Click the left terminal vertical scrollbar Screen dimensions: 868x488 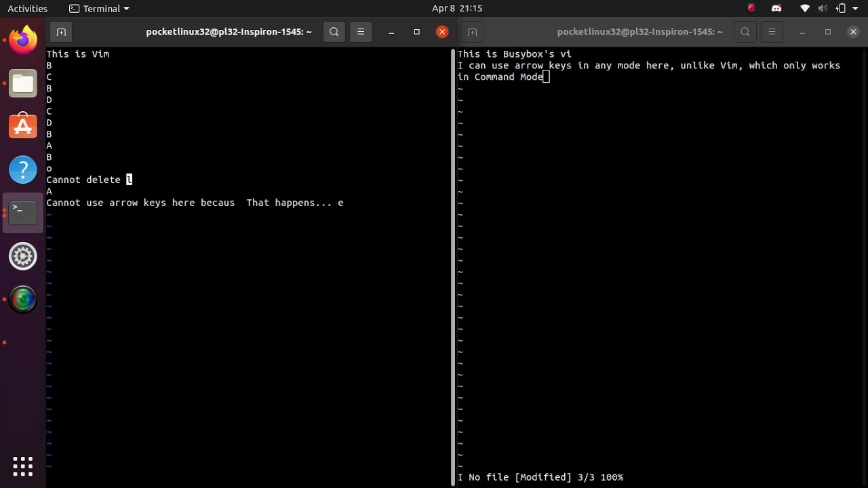pos(454,267)
